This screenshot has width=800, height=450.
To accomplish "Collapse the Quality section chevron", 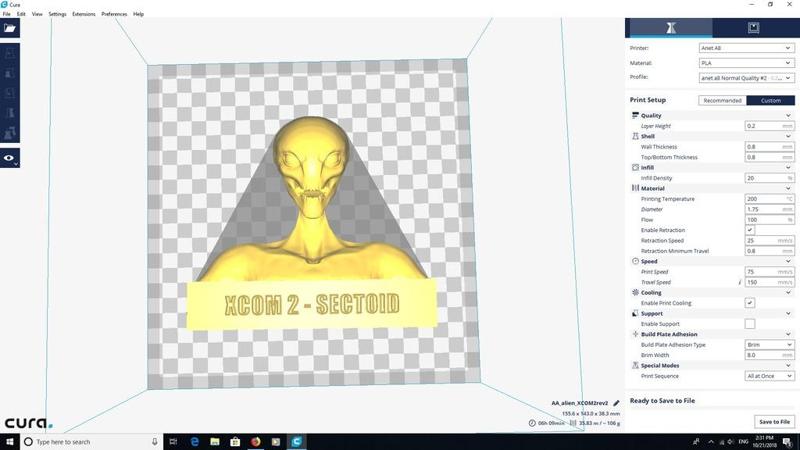I will (788, 115).
